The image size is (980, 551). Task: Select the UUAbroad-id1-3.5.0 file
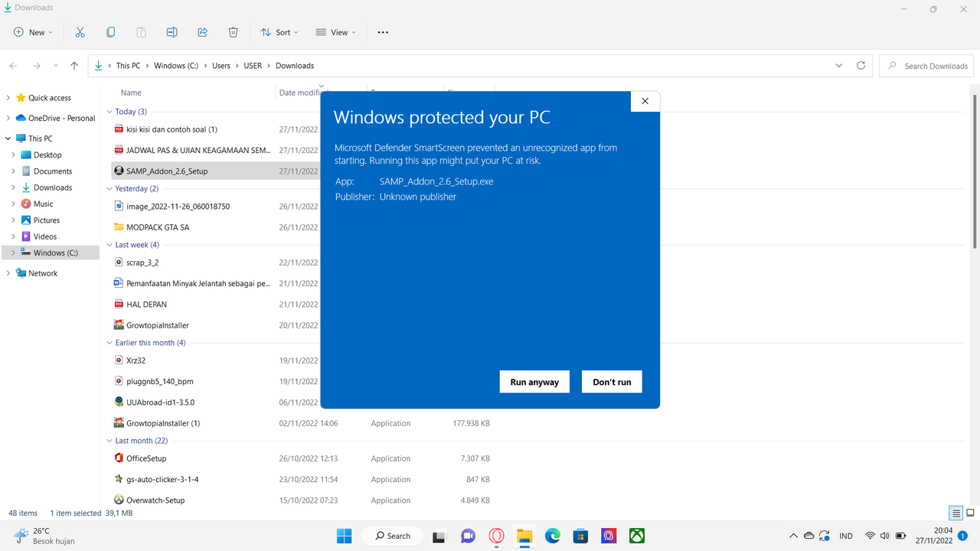pyautogui.click(x=160, y=402)
